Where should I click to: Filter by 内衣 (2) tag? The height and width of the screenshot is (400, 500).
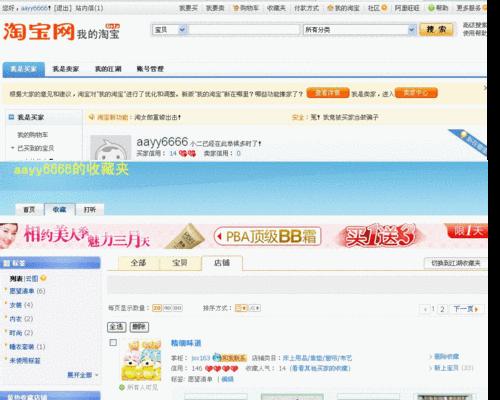point(21,319)
